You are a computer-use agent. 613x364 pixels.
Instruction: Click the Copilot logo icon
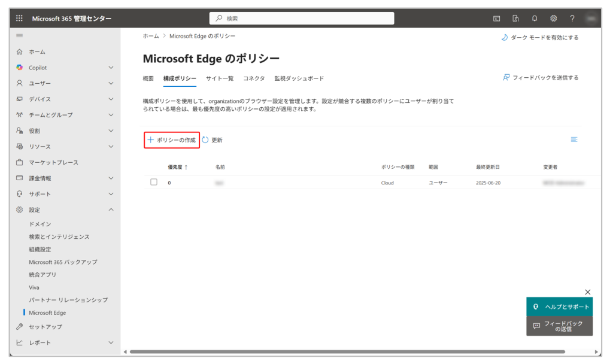(20, 68)
